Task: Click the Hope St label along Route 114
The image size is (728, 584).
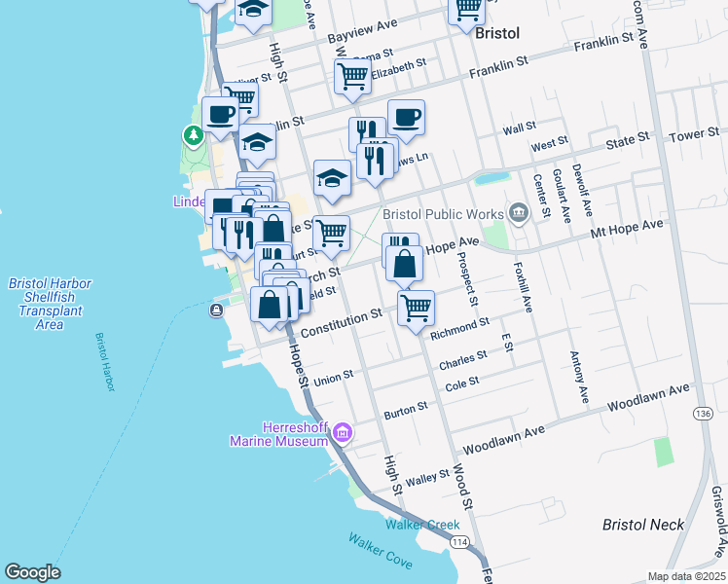Action: click(x=298, y=365)
